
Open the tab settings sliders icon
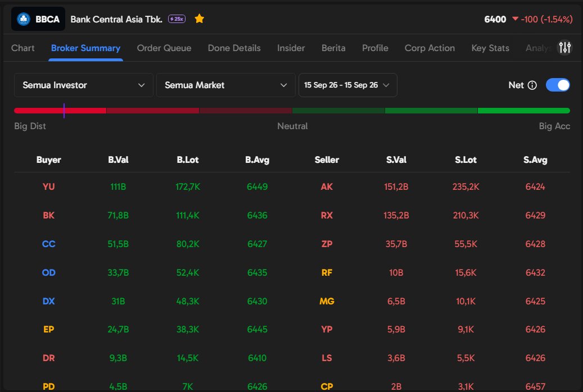pyautogui.click(x=565, y=48)
